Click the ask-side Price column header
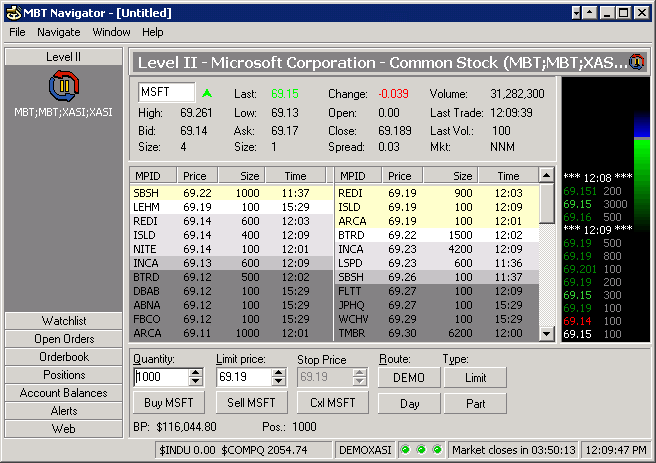The height and width of the screenshot is (463, 656). tap(402, 176)
